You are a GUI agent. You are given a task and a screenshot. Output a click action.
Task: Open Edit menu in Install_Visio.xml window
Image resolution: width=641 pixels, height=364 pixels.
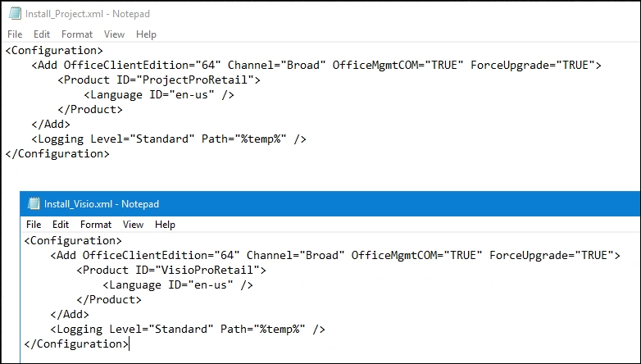[x=61, y=225]
